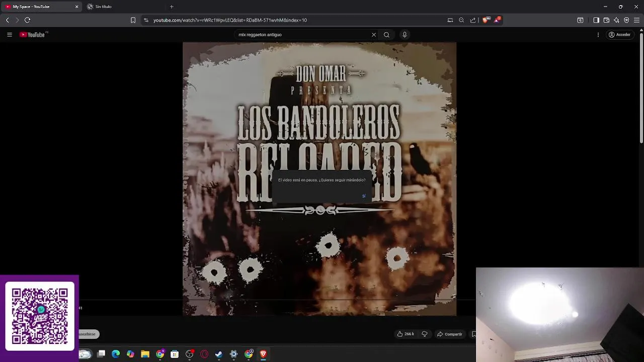Switch to the My Space - YouTube tab
The height and width of the screenshot is (362, 644).
(x=41, y=7)
